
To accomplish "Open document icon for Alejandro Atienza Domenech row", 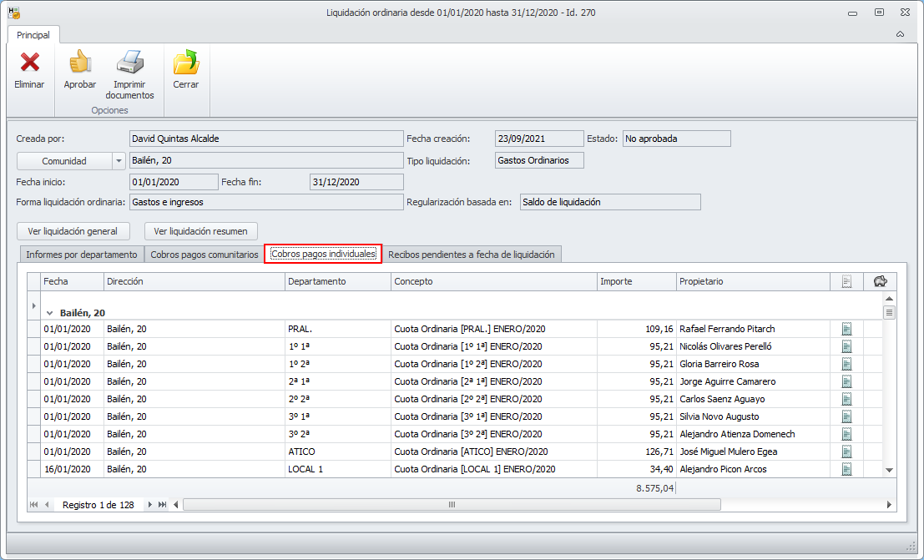I will coord(847,435).
